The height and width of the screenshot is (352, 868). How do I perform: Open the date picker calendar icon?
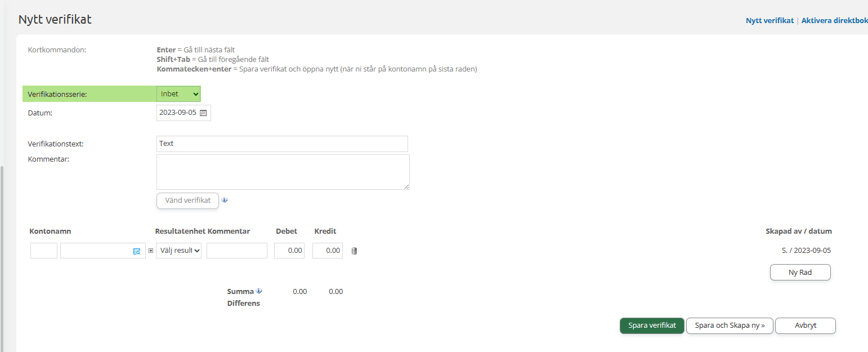pos(203,113)
